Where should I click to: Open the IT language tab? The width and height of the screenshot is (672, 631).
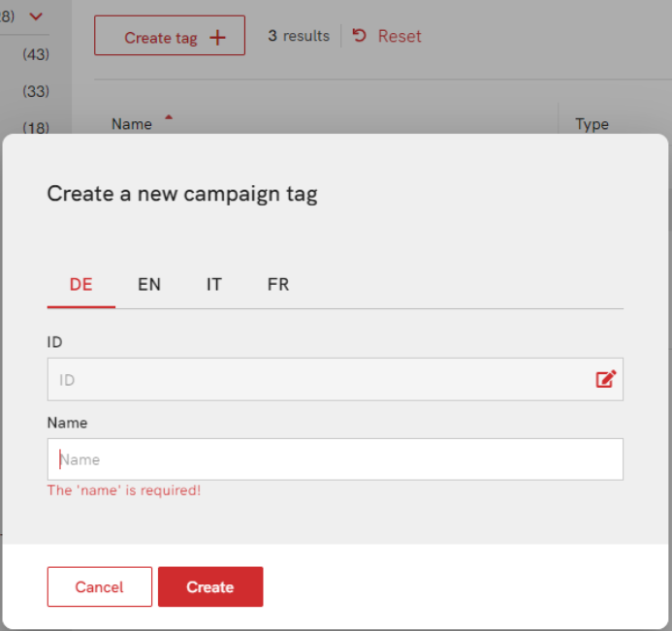214,284
